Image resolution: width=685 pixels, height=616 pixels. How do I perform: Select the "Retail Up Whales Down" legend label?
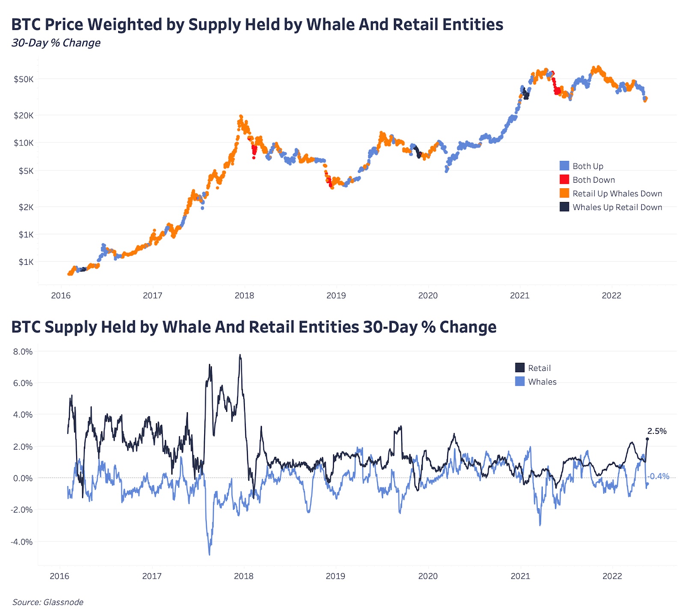click(x=617, y=193)
